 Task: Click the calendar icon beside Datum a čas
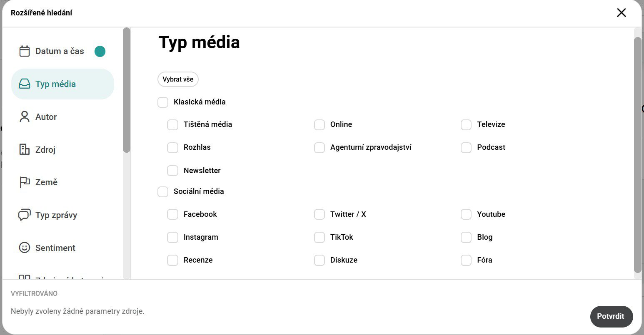[25, 51]
